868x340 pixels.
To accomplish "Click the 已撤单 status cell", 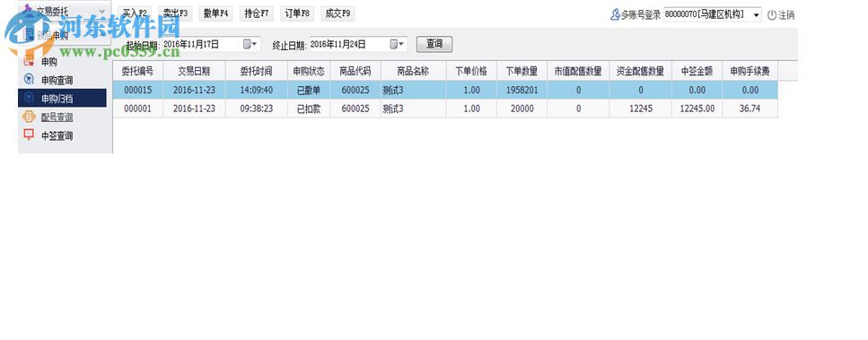I will [309, 90].
